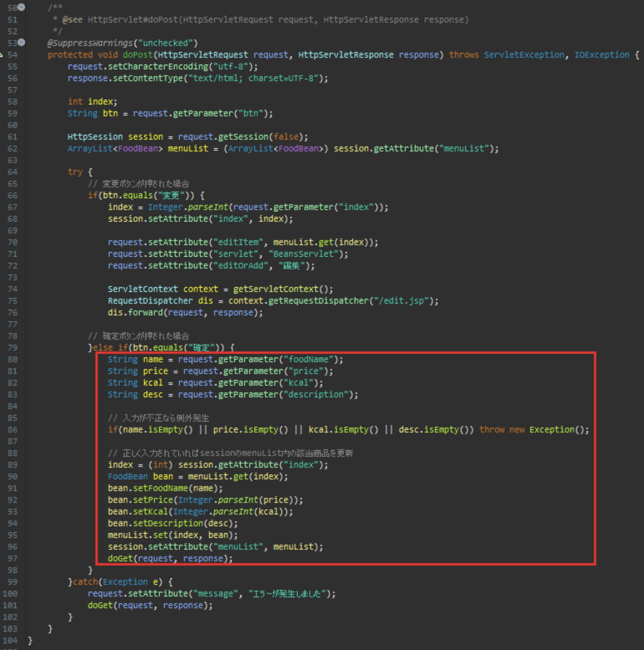Place cursor on setContentType call
The width and height of the screenshot is (644, 650).
(148, 78)
